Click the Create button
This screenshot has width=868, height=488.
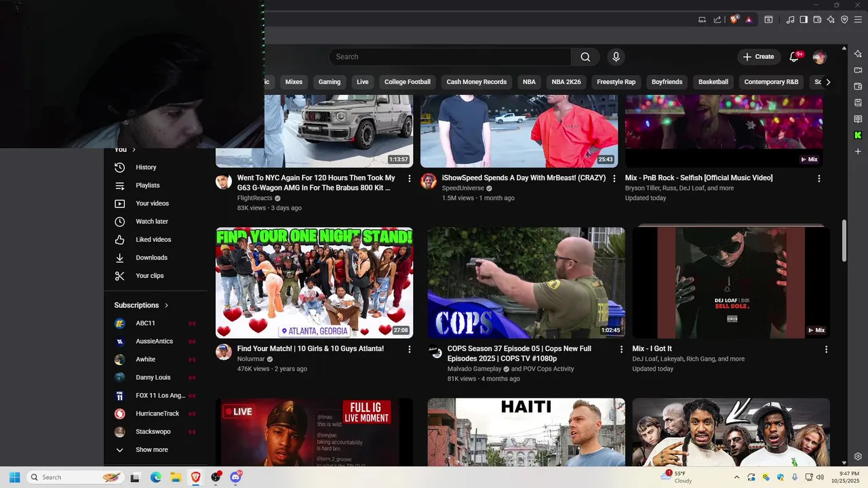click(x=758, y=57)
